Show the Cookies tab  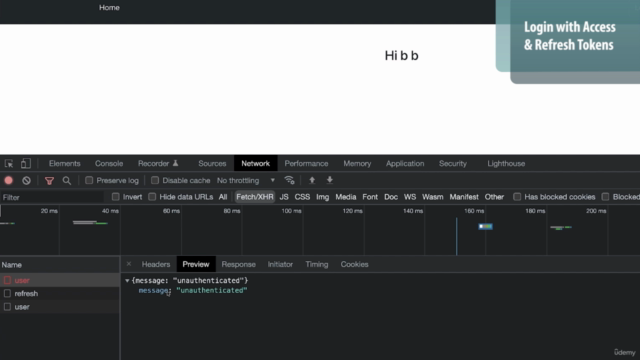pos(355,264)
